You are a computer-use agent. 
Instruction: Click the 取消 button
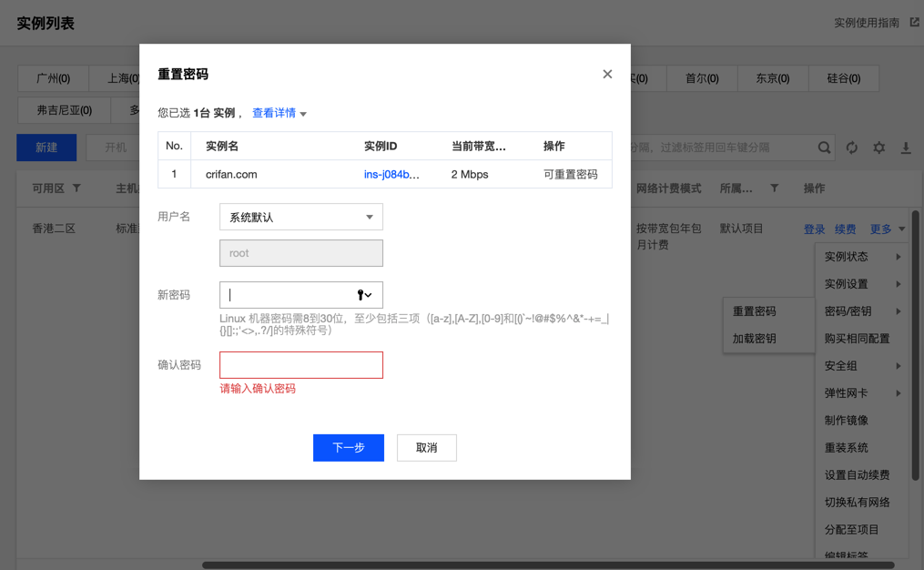pyautogui.click(x=427, y=447)
